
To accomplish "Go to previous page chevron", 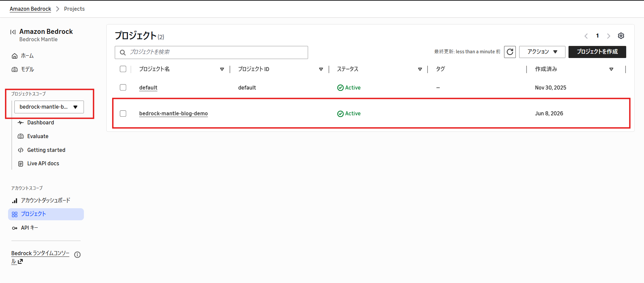I will (586, 36).
